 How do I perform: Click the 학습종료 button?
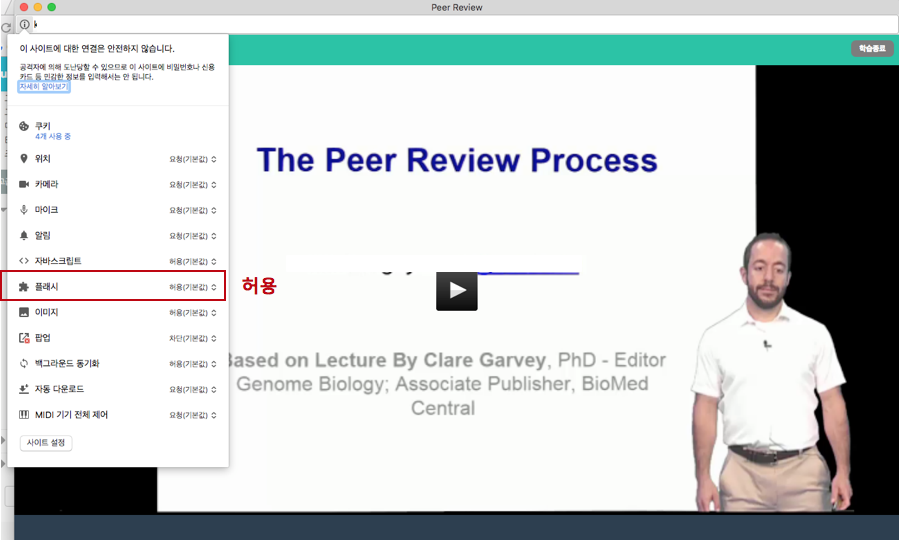(871, 48)
